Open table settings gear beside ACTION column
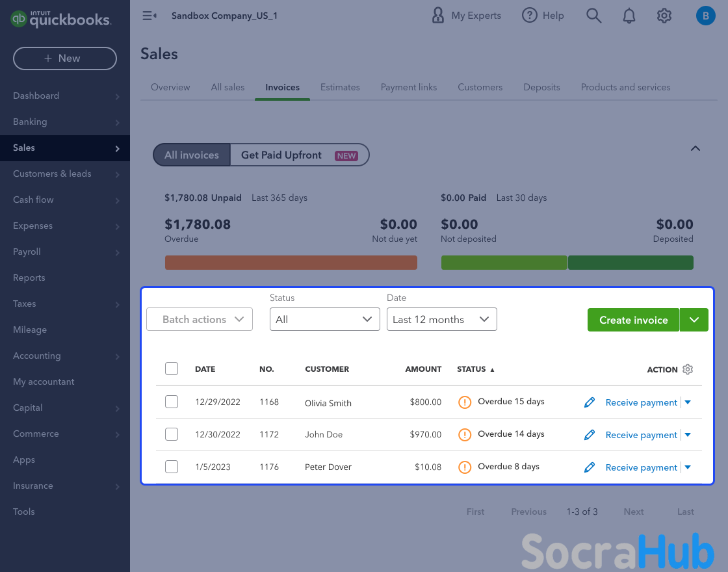The image size is (728, 572). (688, 369)
